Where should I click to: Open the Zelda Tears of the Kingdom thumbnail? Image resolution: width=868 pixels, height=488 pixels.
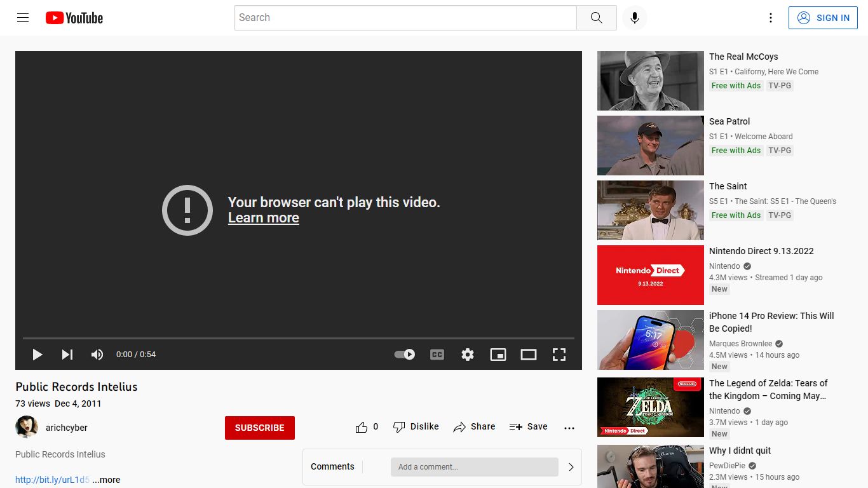(x=651, y=407)
